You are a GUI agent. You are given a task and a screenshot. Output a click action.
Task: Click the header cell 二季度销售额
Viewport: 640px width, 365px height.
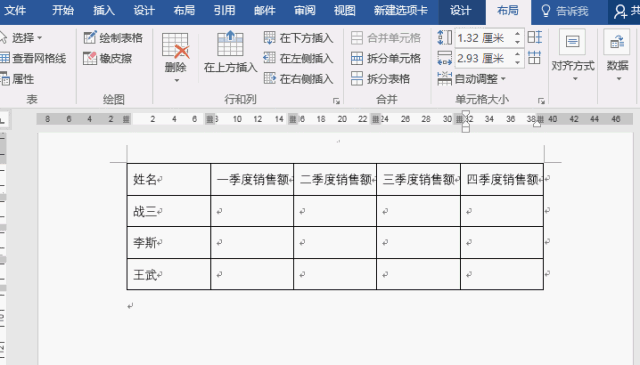click(335, 179)
